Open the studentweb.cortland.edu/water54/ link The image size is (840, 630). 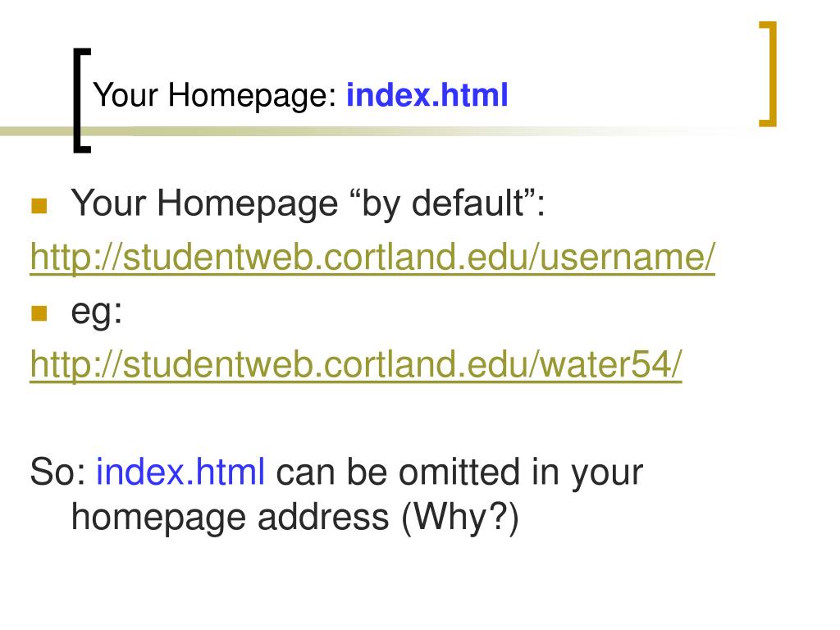coord(356,365)
